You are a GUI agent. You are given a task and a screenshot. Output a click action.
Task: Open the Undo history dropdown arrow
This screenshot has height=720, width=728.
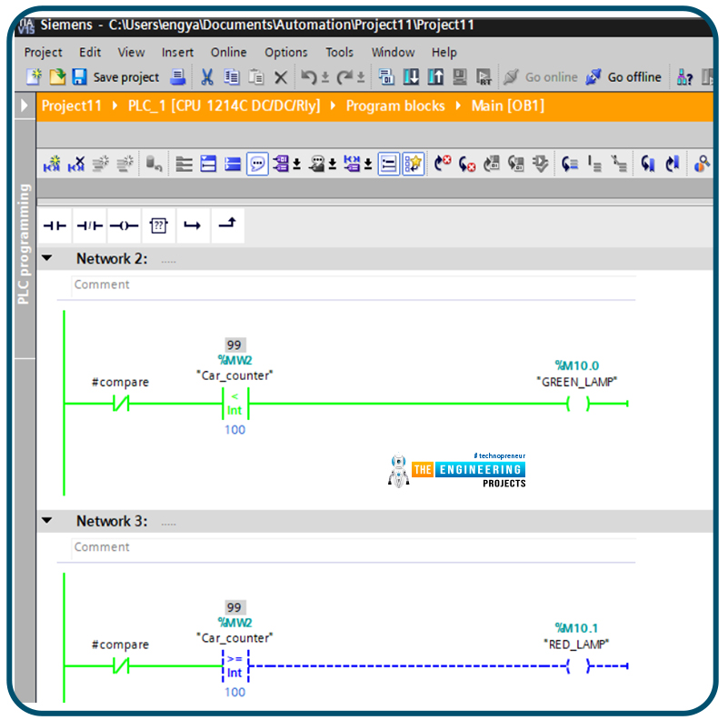(325, 77)
